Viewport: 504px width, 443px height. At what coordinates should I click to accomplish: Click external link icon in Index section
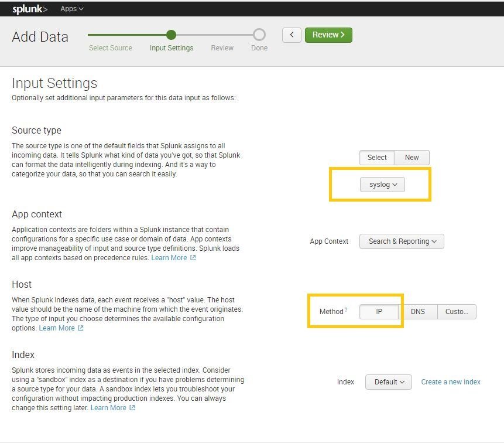click(132, 408)
